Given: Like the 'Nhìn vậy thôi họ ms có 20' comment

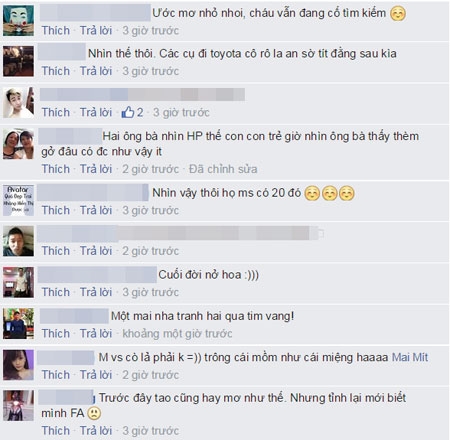Looking at the screenshot, I should point(56,210).
